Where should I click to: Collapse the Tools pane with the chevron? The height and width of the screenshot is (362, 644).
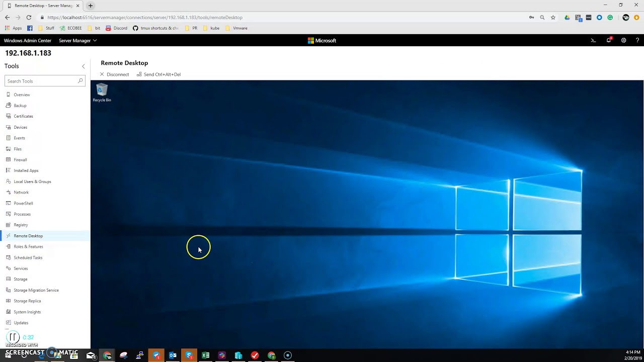[x=84, y=66]
